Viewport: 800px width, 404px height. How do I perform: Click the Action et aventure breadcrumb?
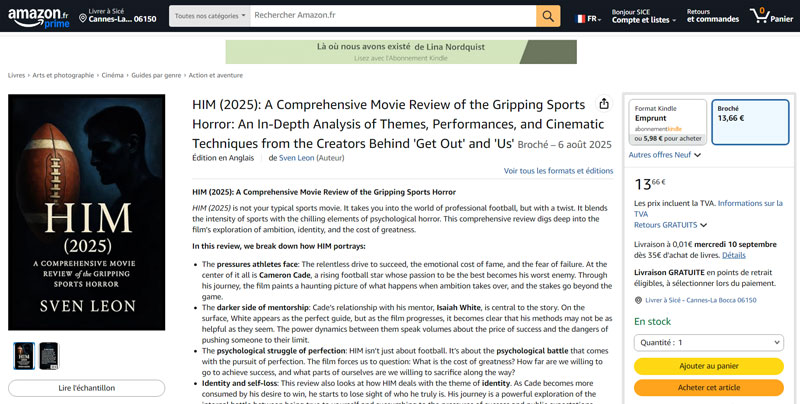pyautogui.click(x=216, y=75)
